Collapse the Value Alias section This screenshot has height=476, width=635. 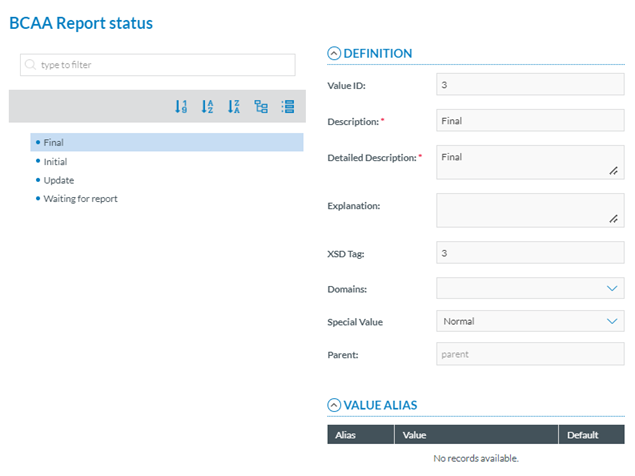click(334, 405)
